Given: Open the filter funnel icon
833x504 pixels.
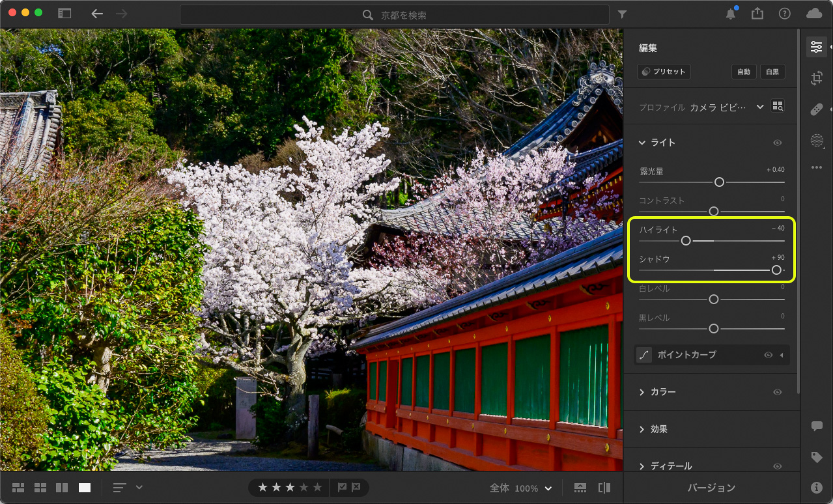Looking at the screenshot, I should (x=622, y=14).
